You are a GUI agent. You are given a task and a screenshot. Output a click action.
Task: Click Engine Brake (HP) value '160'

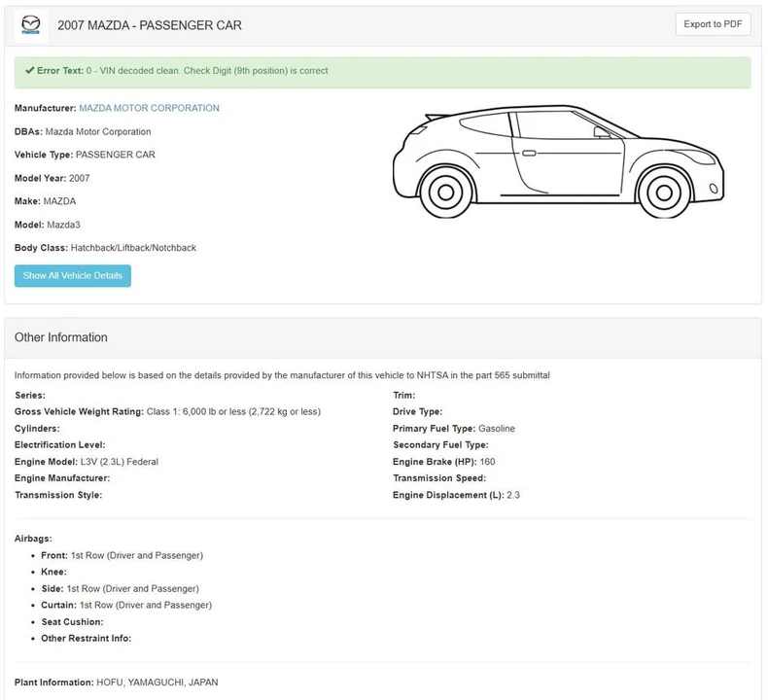[487, 462]
